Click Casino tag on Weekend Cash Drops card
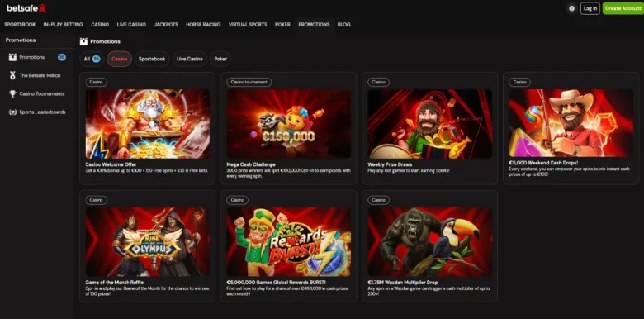This screenshot has height=319, width=644. click(x=519, y=82)
